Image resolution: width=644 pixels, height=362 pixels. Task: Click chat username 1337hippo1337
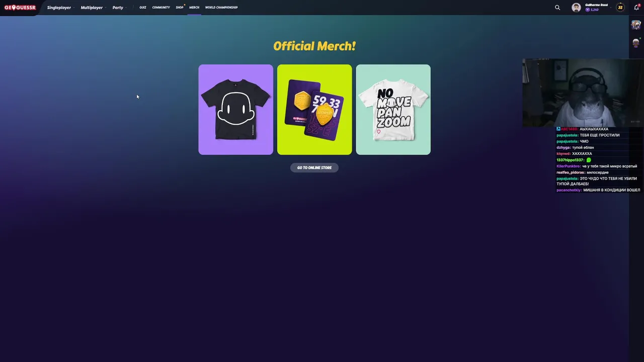click(571, 160)
